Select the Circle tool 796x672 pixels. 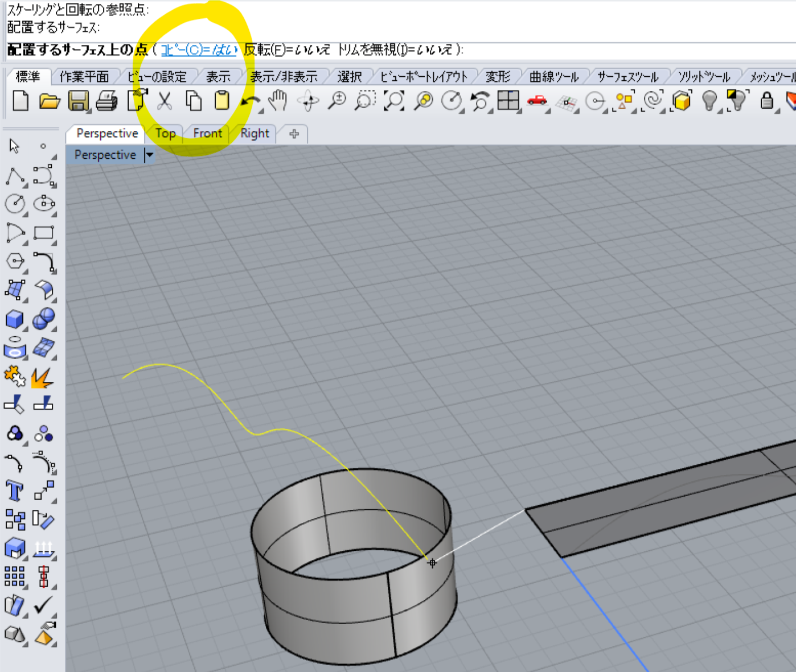tap(15, 204)
